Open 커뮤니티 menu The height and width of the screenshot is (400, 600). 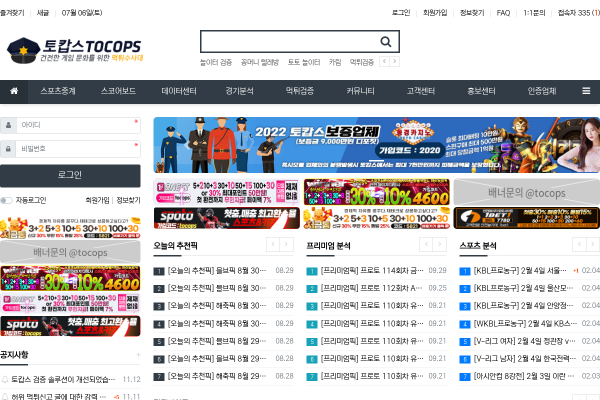pyautogui.click(x=360, y=91)
